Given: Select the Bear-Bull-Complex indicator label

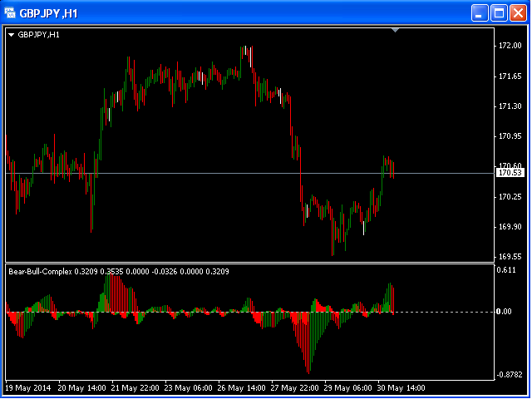Looking at the screenshot, I should (40, 271).
